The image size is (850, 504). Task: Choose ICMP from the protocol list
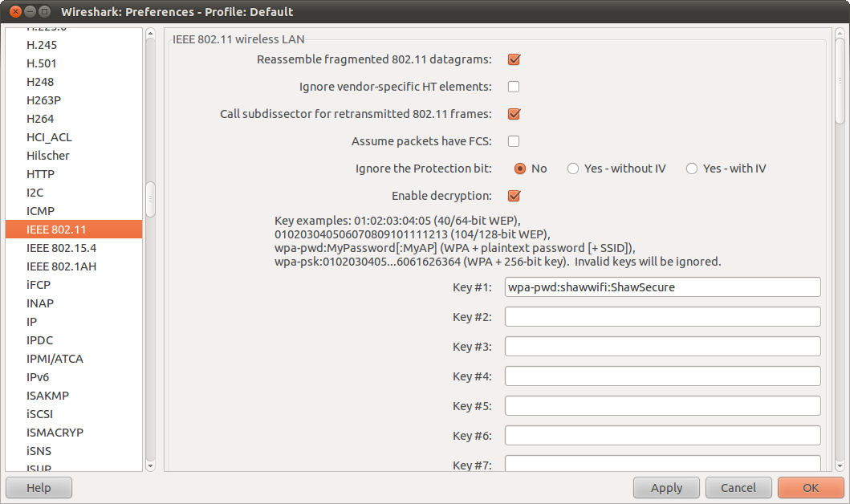(41, 211)
